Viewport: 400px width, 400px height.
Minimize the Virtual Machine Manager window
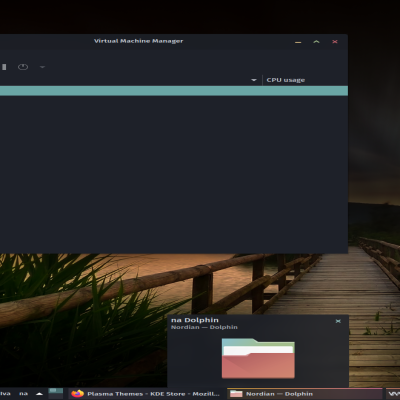pos(298,42)
